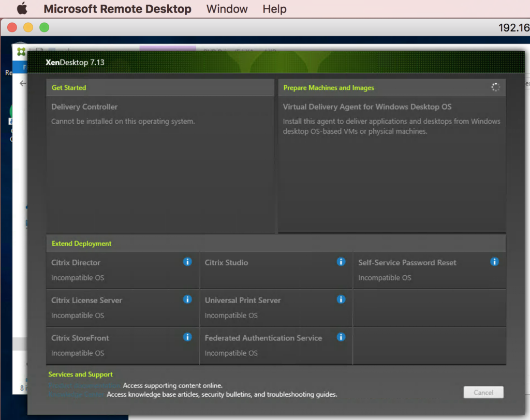Click the Citrix License Server info icon

click(x=187, y=299)
